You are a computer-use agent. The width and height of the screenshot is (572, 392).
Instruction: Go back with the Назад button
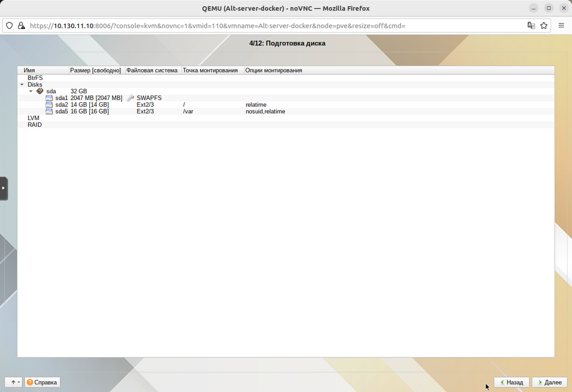click(x=511, y=383)
